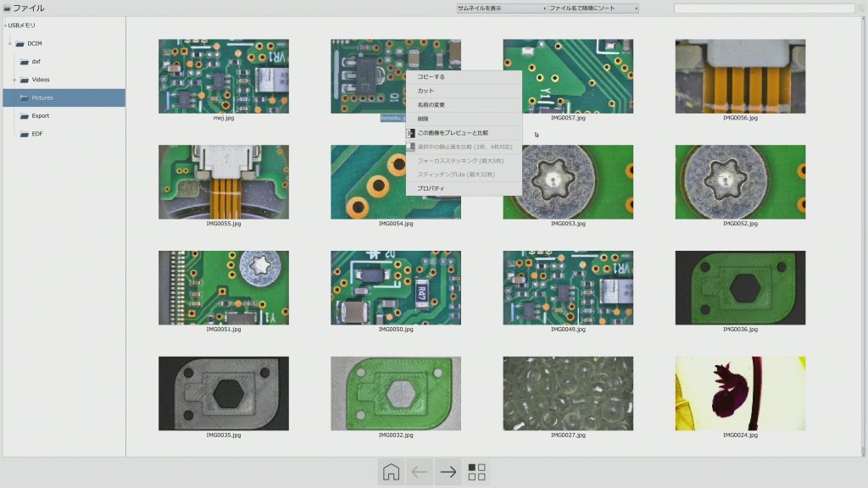
Task: Open the サムネイルを表示 view dropdown
Action: pos(501,8)
